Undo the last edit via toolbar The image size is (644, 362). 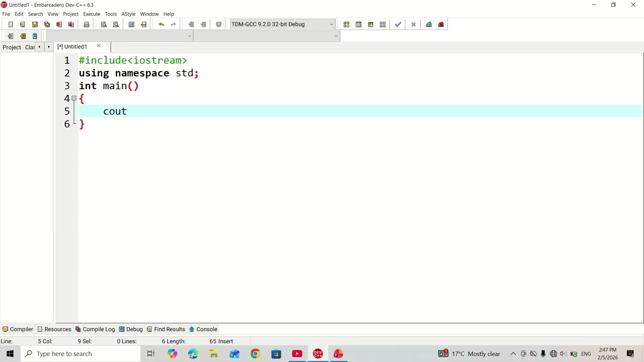pos(161,24)
